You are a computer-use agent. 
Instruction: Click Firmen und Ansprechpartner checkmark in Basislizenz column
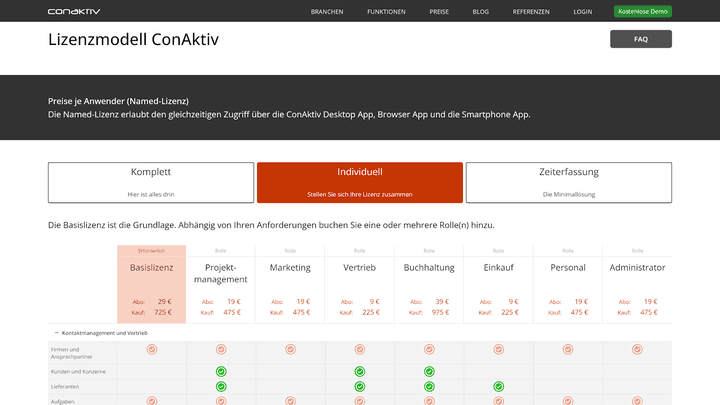pyautogui.click(x=152, y=349)
